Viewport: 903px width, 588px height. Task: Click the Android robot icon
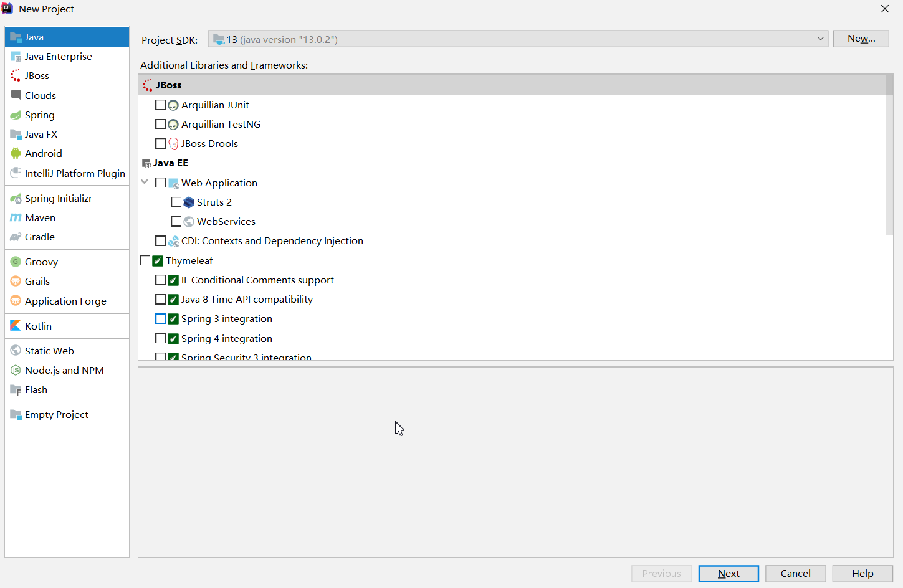click(x=16, y=154)
